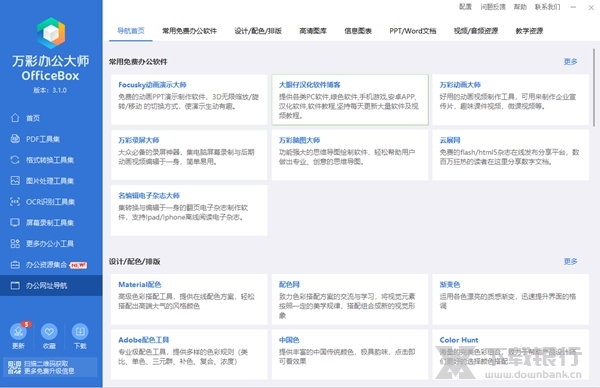Open the 万彩脑图大师 link
The image size is (600, 388).
click(x=300, y=140)
